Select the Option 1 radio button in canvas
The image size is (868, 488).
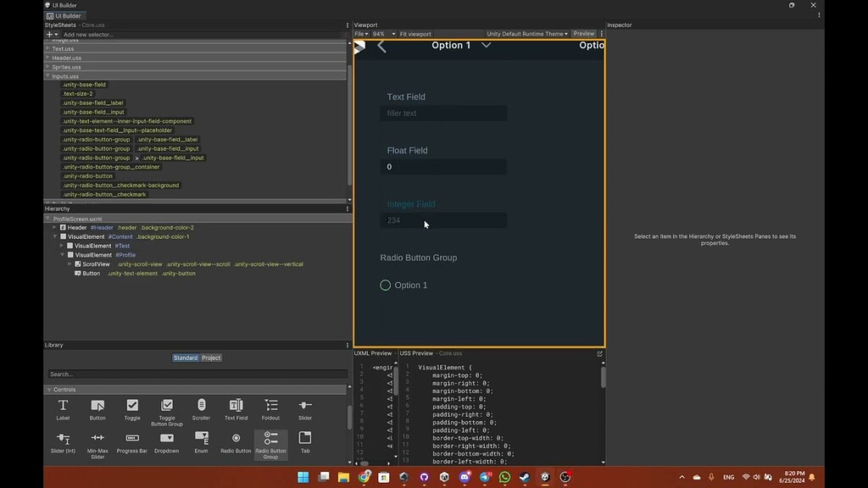pos(386,286)
